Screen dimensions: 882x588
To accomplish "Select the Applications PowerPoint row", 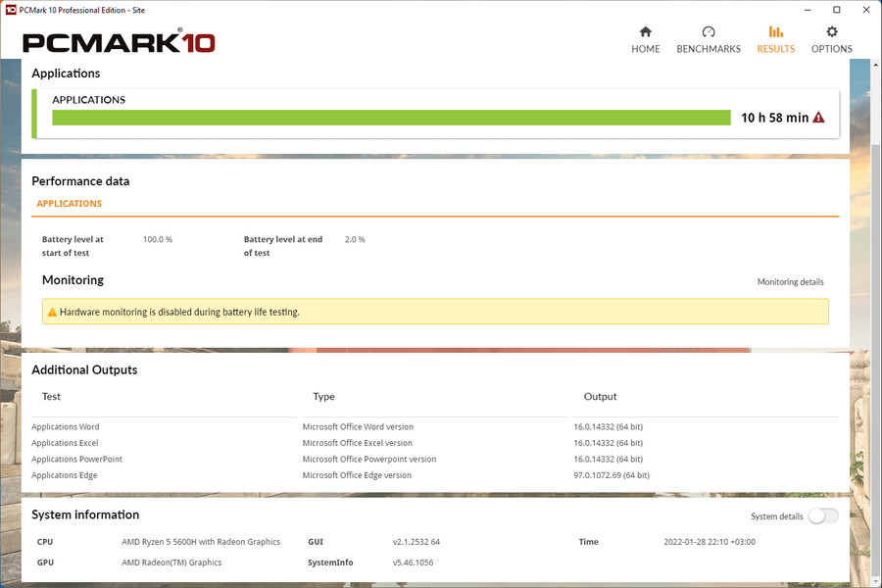I will pyautogui.click(x=435, y=460).
